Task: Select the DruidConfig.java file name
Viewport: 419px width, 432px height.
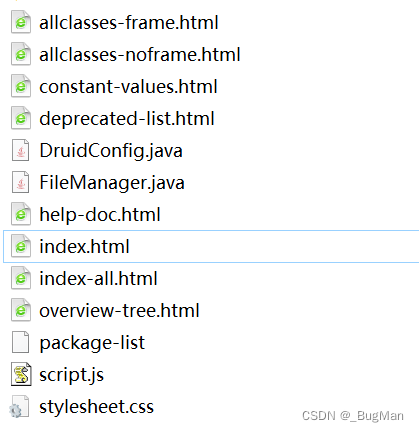Action: 111,151
